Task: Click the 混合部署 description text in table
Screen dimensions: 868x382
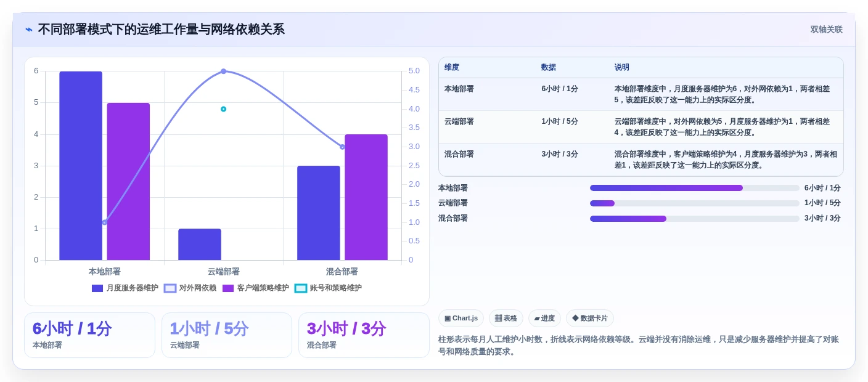Action: point(726,160)
